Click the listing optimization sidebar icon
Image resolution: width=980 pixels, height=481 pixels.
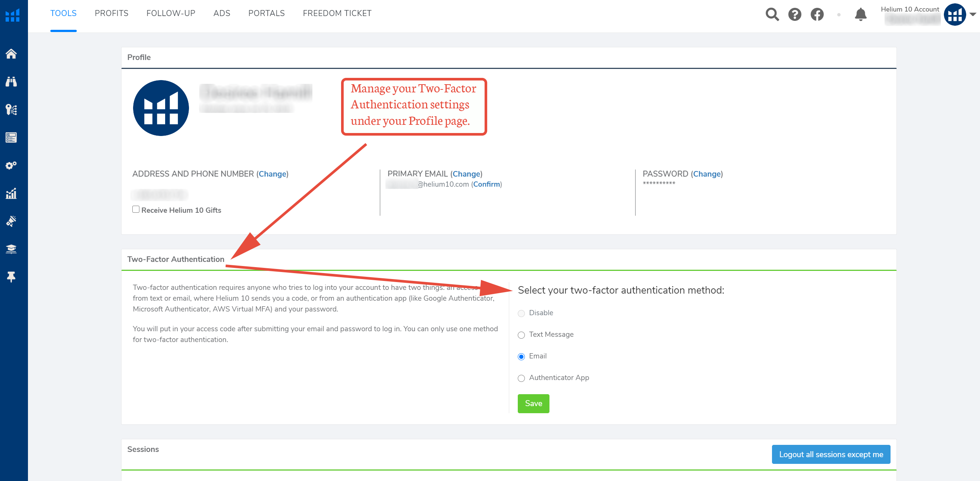(x=11, y=137)
